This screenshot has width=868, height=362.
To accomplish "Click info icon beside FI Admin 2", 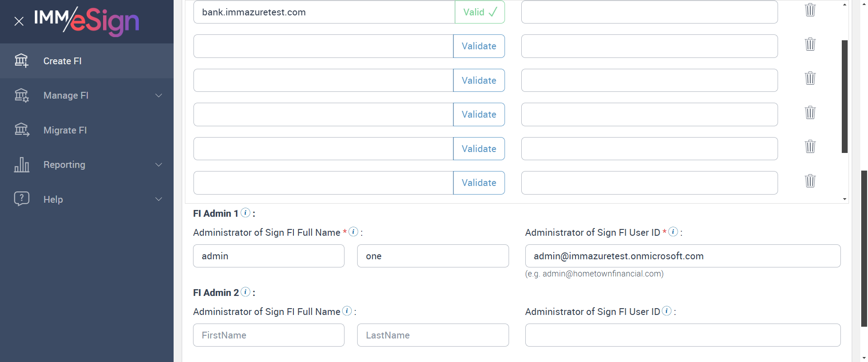I will click(245, 292).
